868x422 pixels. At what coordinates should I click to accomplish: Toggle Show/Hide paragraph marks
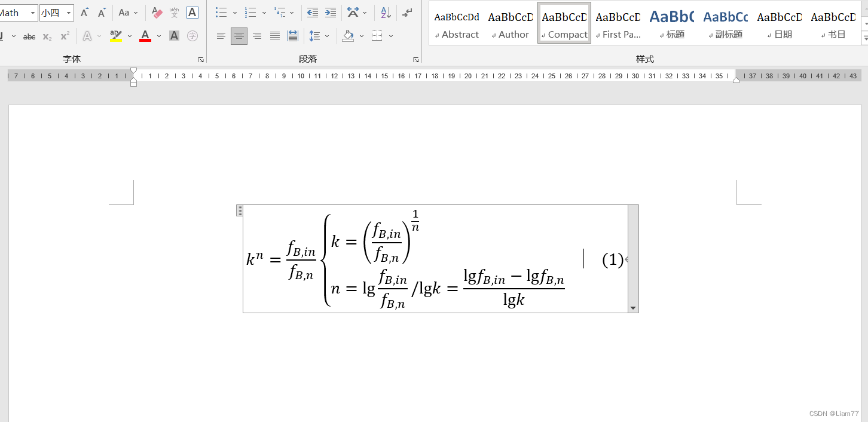coord(408,13)
